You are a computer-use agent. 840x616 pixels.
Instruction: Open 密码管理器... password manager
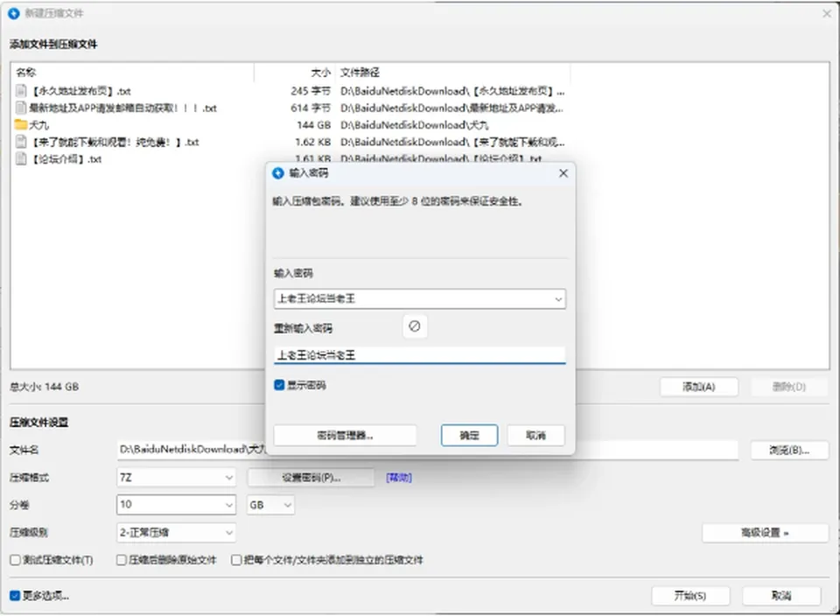345,436
